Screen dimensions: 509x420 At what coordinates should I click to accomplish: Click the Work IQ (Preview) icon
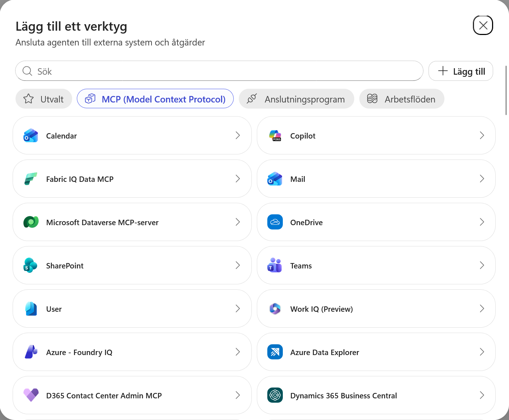tap(275, 309)
